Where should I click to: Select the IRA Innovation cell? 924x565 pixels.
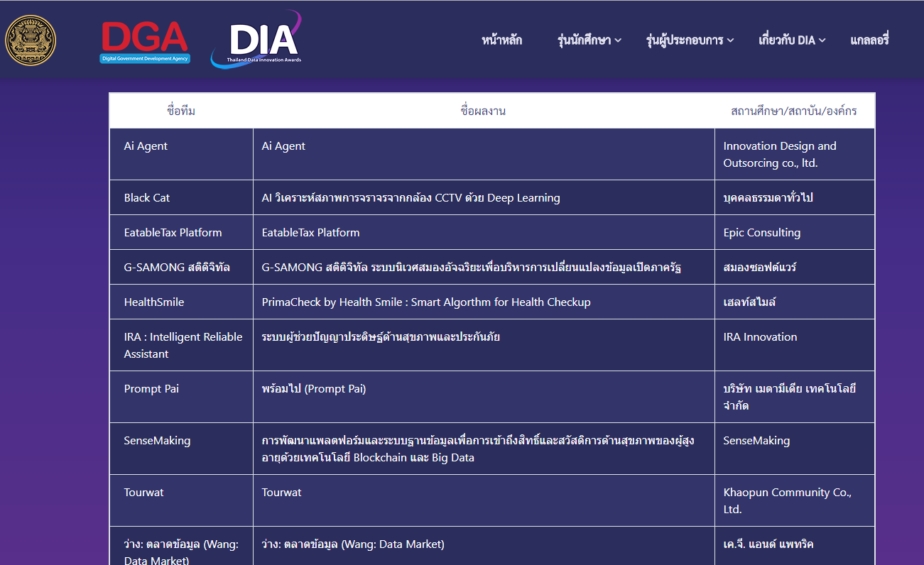click(794, 345)
